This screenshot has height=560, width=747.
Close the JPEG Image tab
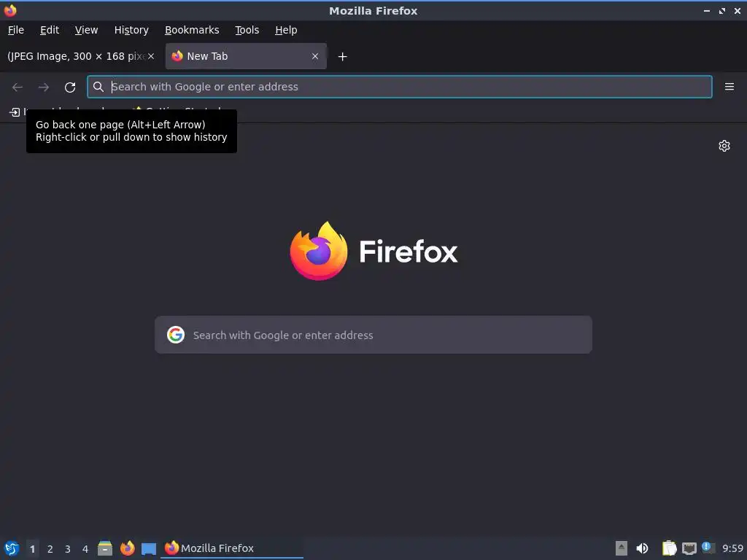pyautogui.click(x=150, y=56)
